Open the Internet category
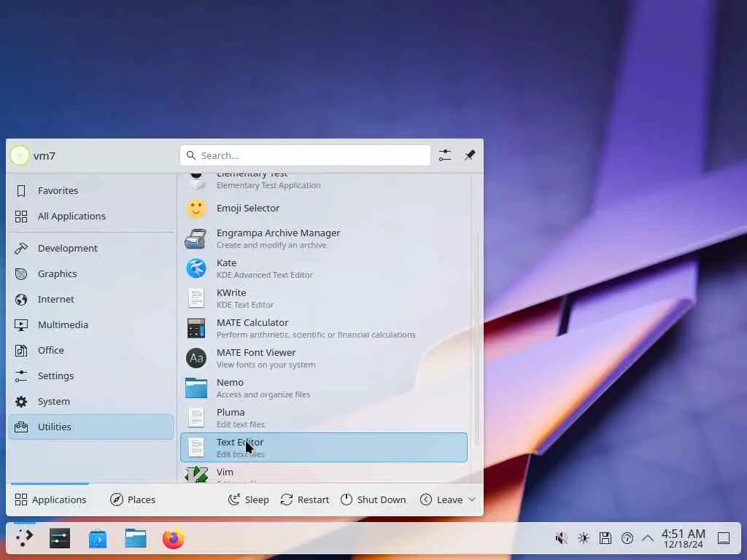 pos(91,299)
